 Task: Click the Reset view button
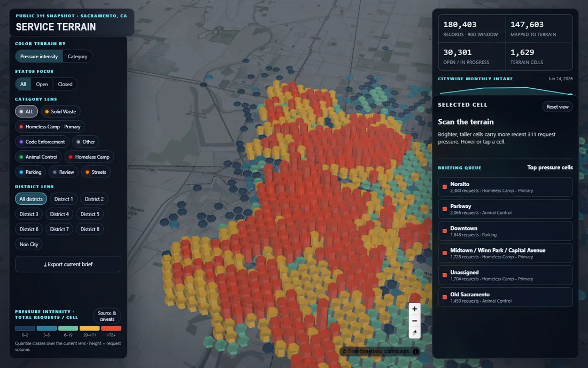tap(557, 106)
